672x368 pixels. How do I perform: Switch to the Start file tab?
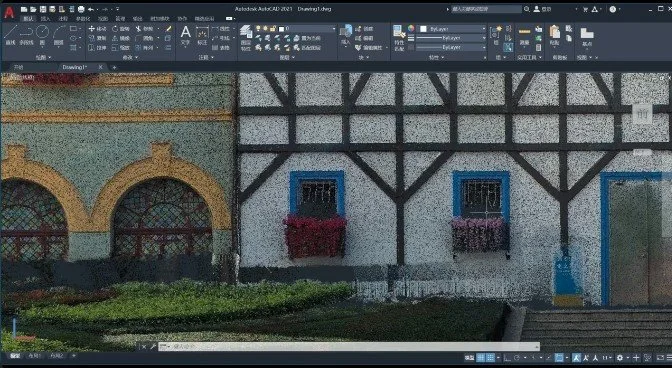[x=19, y=67]
